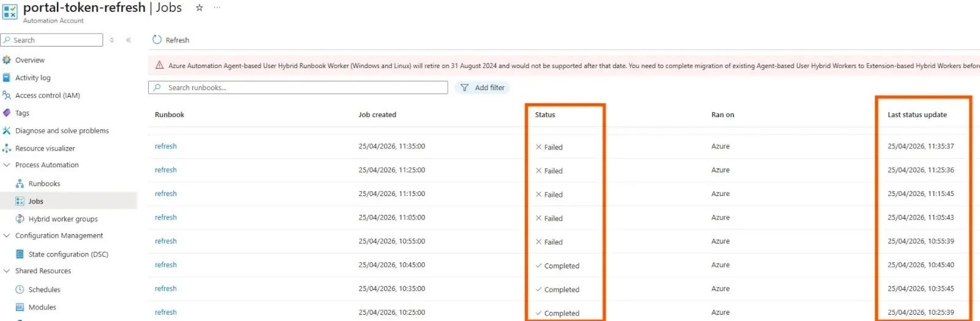Click Add filter button
980x321 pixels.
coord(482,88)
